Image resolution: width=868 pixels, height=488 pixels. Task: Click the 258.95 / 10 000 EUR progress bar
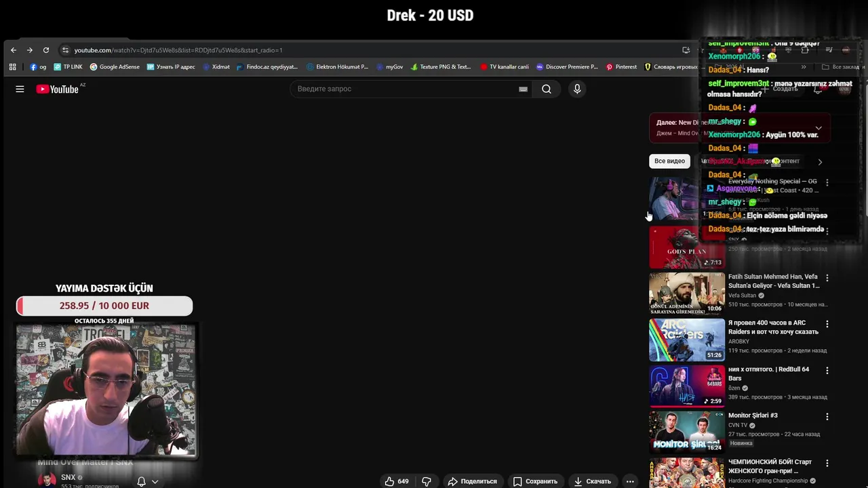[104, 306]
